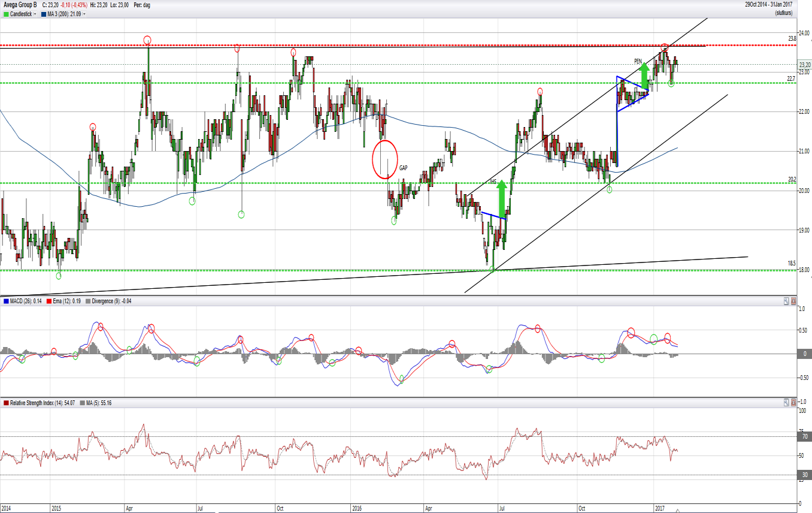The width and height of the screenshot is (812, 513).
Task: Click the 23.8 resistance level label
Action: (792, 38)
